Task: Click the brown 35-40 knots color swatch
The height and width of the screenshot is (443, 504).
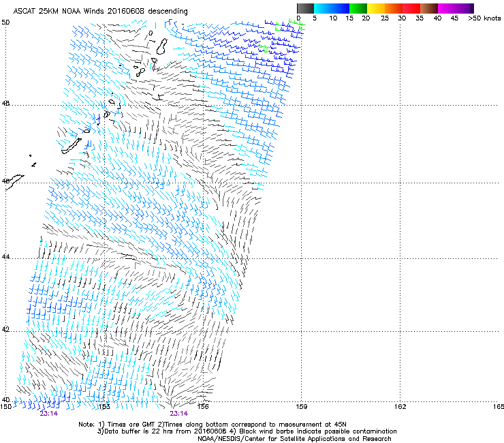Action: coord(429,8)
